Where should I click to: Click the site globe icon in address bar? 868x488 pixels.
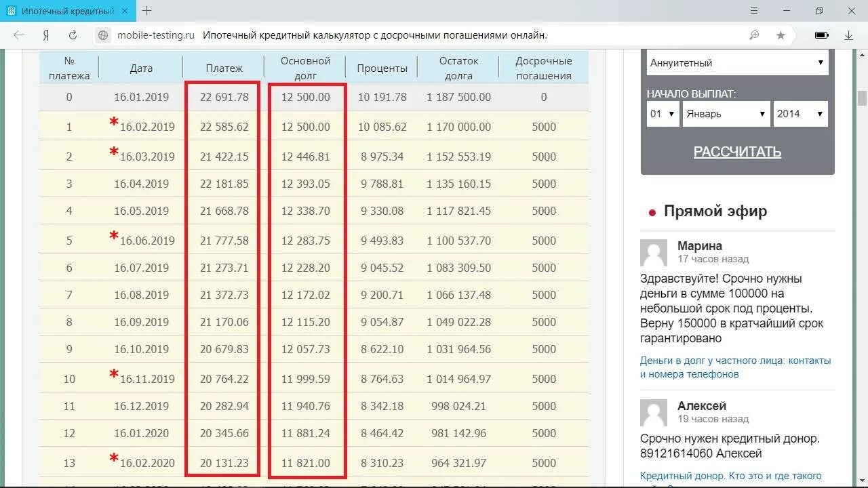pyautogui.click(x=103, y=35)
